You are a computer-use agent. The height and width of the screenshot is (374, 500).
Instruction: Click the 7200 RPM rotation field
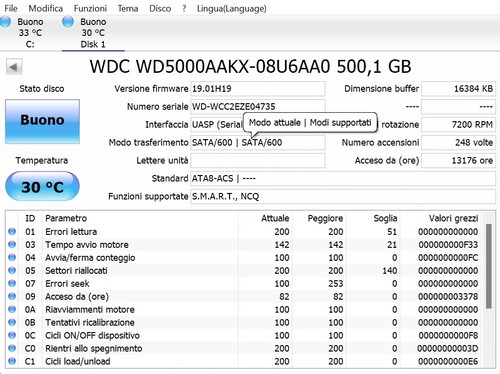(x=458, y=125)
